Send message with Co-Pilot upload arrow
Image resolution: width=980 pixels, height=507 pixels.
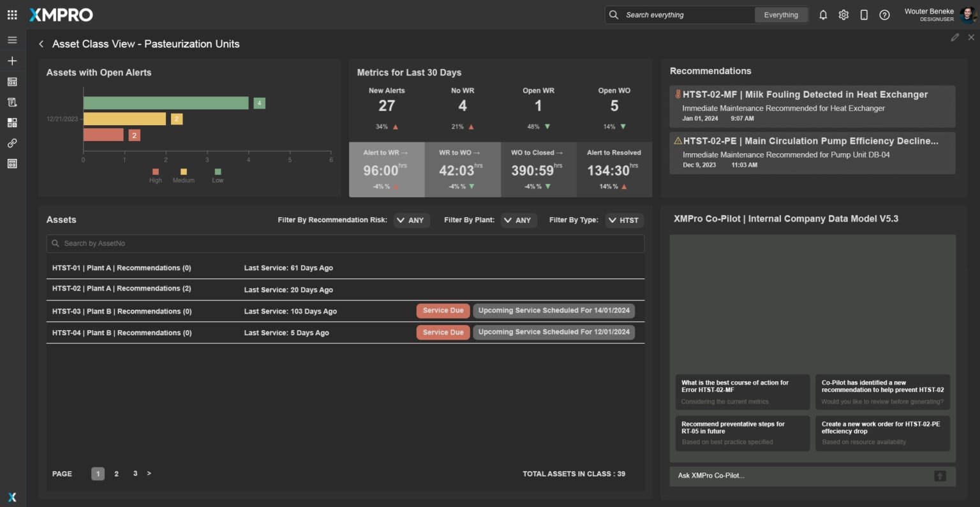coord(940,476)
